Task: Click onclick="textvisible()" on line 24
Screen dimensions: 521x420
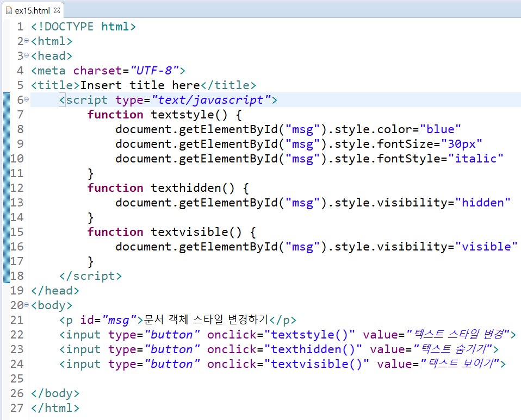Action: coord(288,364)
